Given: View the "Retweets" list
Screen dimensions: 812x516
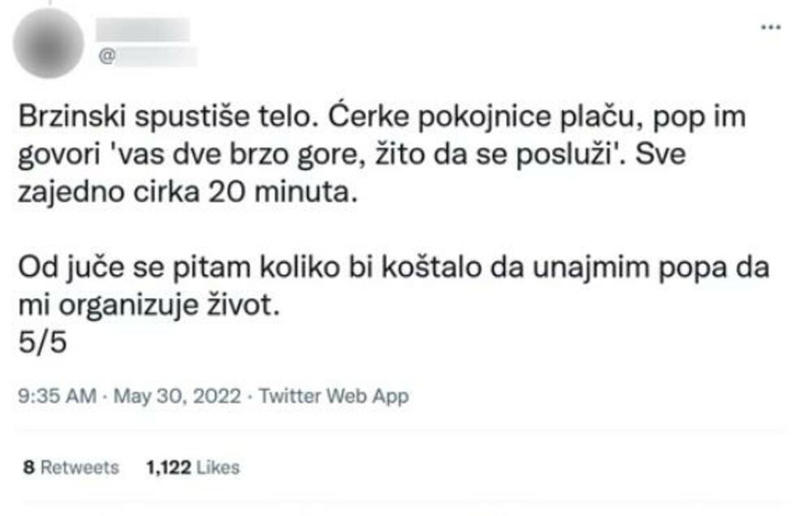Looking at the screenshot, I should pyautogui.click(x=80, y=467).
